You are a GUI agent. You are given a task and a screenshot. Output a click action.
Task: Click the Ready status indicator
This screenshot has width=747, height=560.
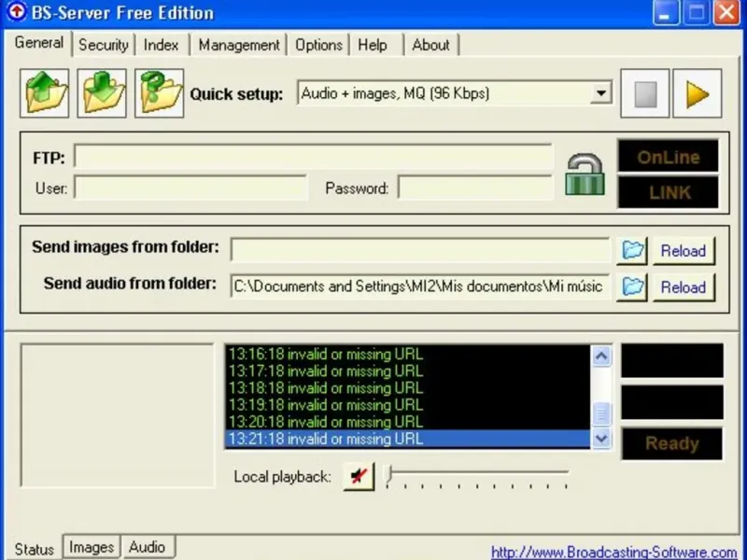coord(671,443)
